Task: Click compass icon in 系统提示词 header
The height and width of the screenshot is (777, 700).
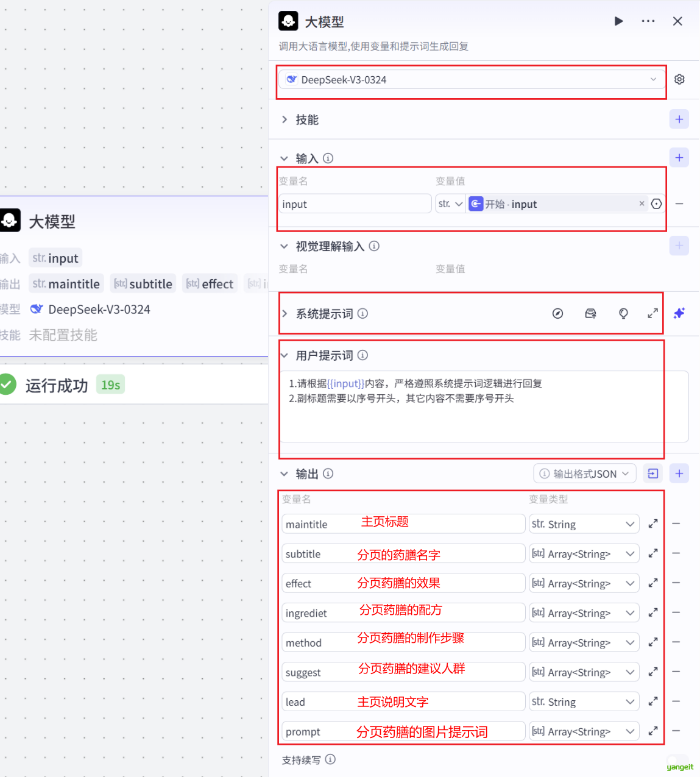Action: coord(557,314)
